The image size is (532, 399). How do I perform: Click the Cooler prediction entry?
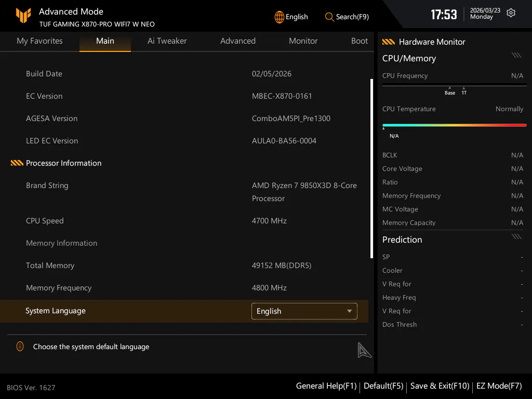(392, 270)
